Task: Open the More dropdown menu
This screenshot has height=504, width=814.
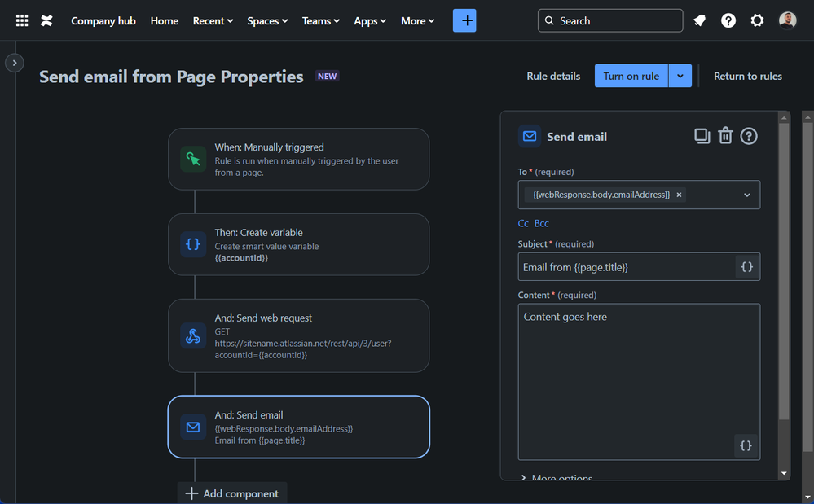Action: (x=417, y=20)
